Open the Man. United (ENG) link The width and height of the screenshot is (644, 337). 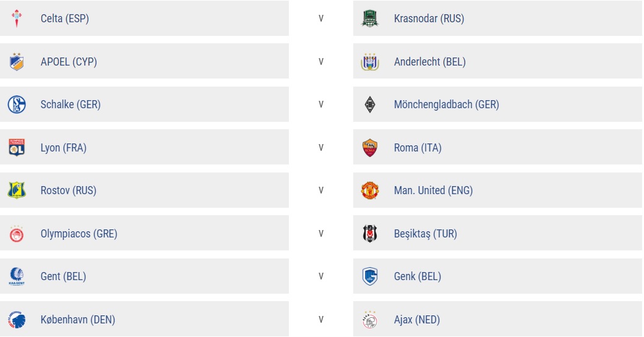coord(433,190)
